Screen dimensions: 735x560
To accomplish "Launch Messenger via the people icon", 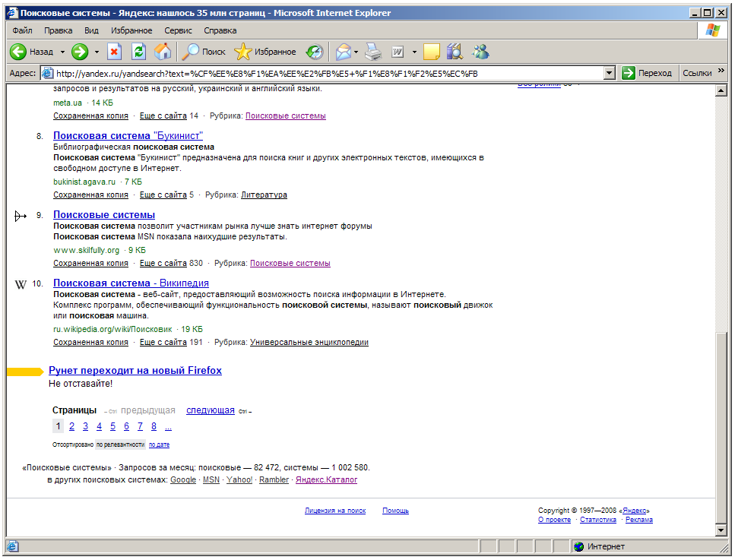I will 480,52.
